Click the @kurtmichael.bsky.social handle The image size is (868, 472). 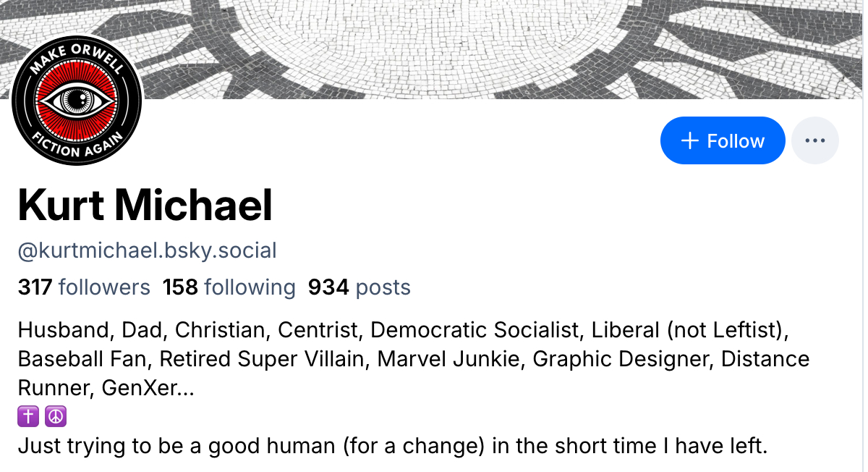(x=148, y=251)
